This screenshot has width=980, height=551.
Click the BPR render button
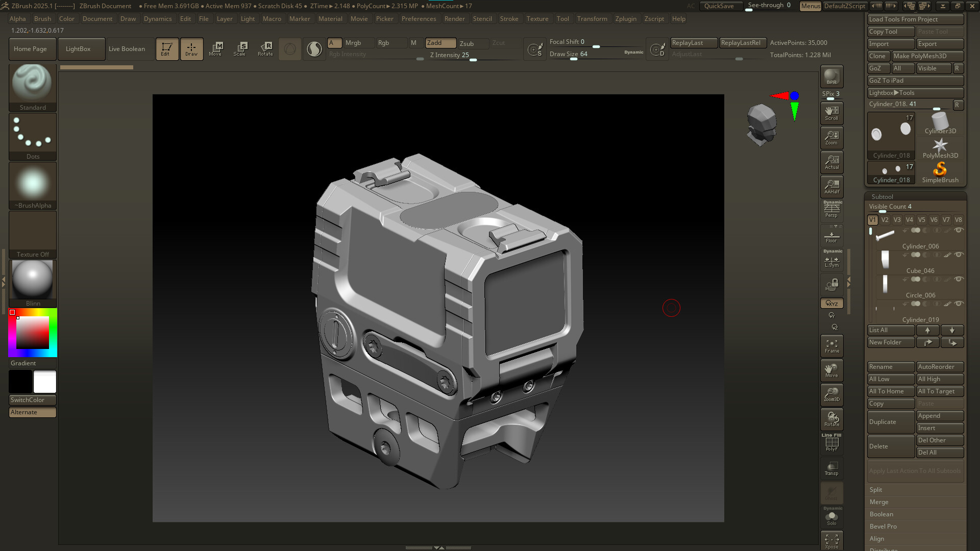831,77
